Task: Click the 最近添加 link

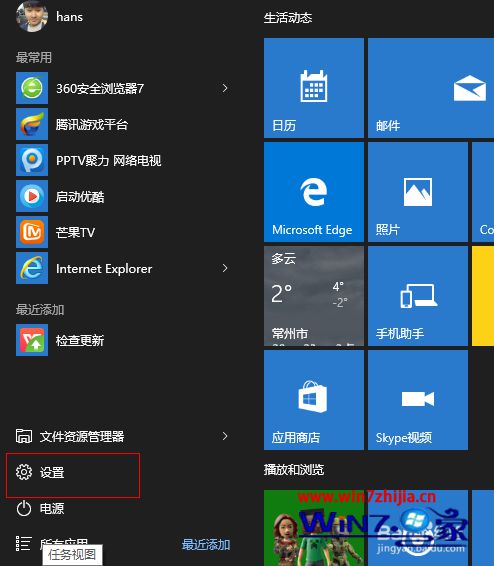Action: (206, 545)
